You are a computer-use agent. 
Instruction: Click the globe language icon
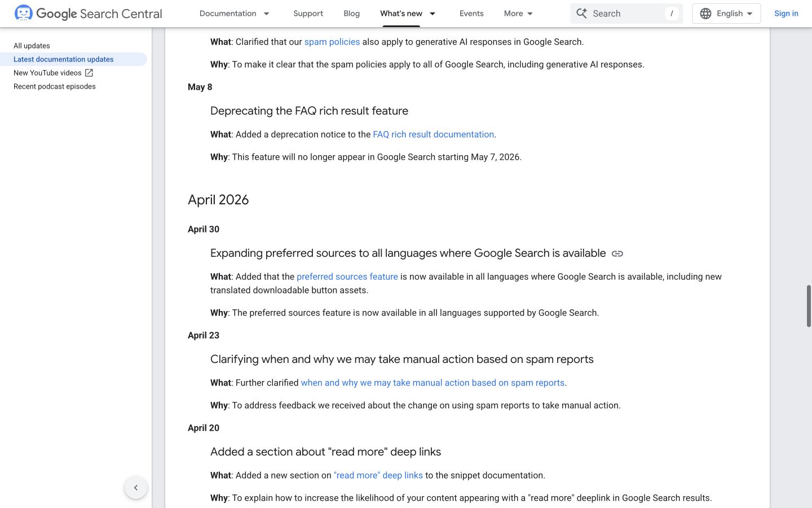(705, 14)
